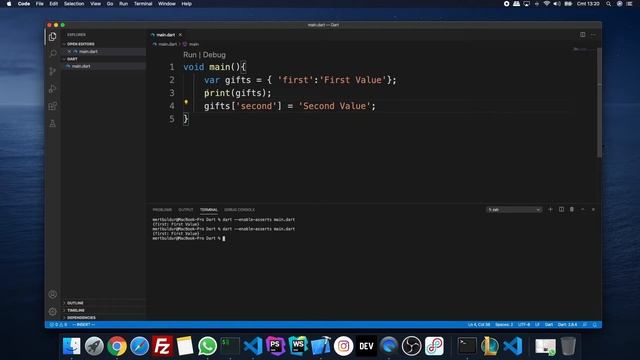Close the main.dart editor tab
This screenshot has width=640, height=360.
(180, 35)
